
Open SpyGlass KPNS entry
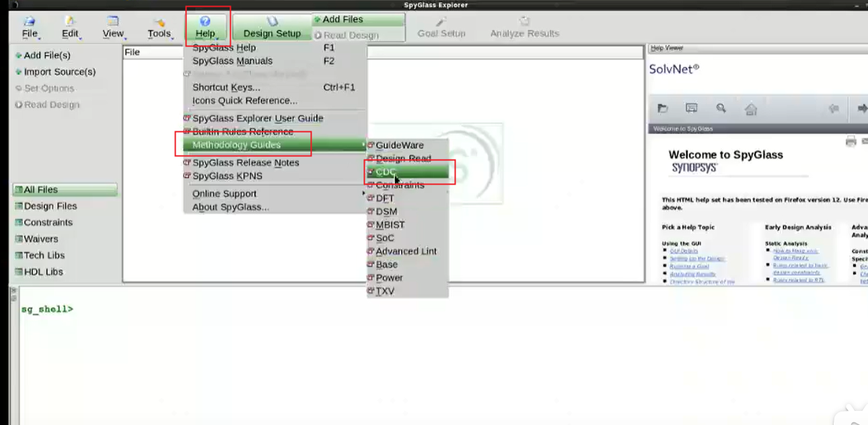[x=275, y=176]
